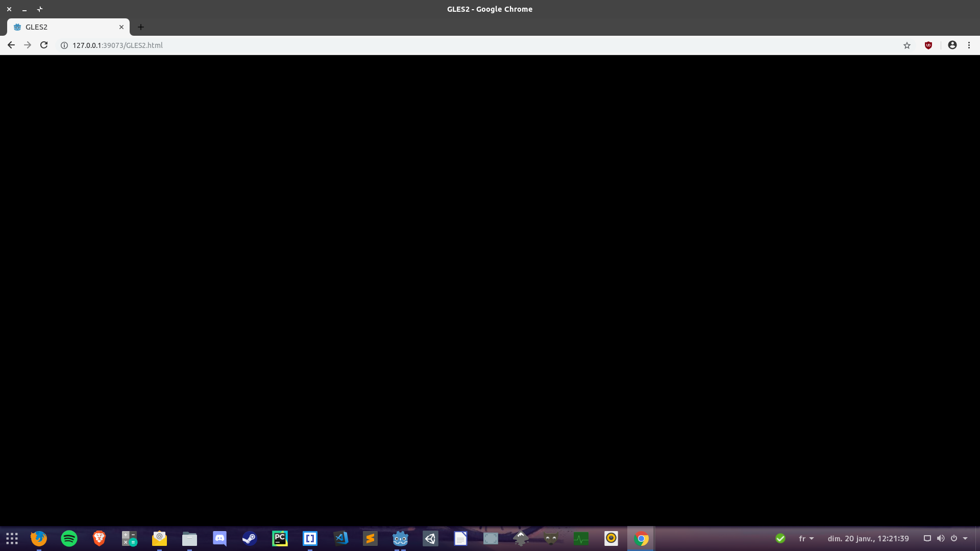Open the Godot engine from taskbar

coord(400,538)
